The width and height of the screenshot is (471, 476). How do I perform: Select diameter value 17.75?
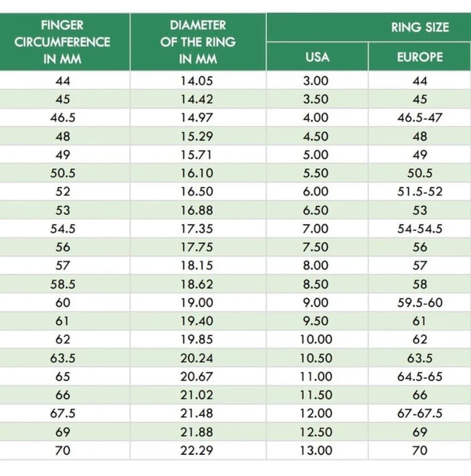pos(197,247)
